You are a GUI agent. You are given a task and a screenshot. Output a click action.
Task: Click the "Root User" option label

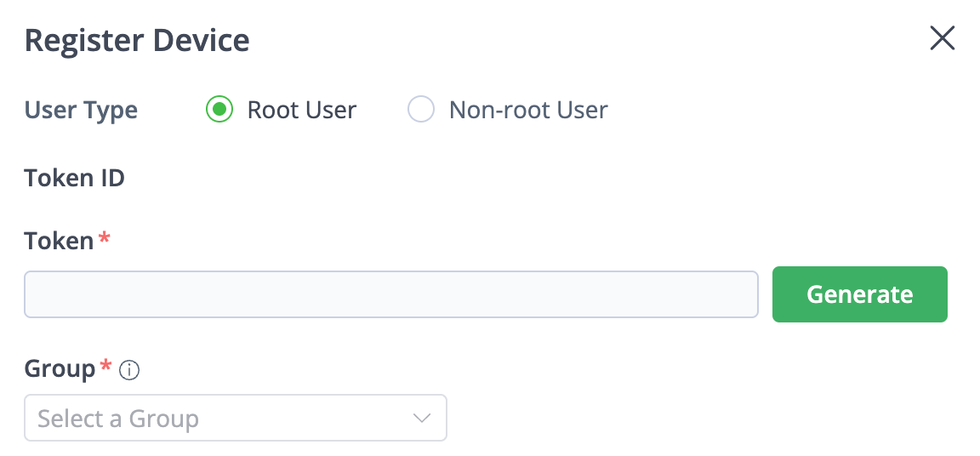pos(301,110)
